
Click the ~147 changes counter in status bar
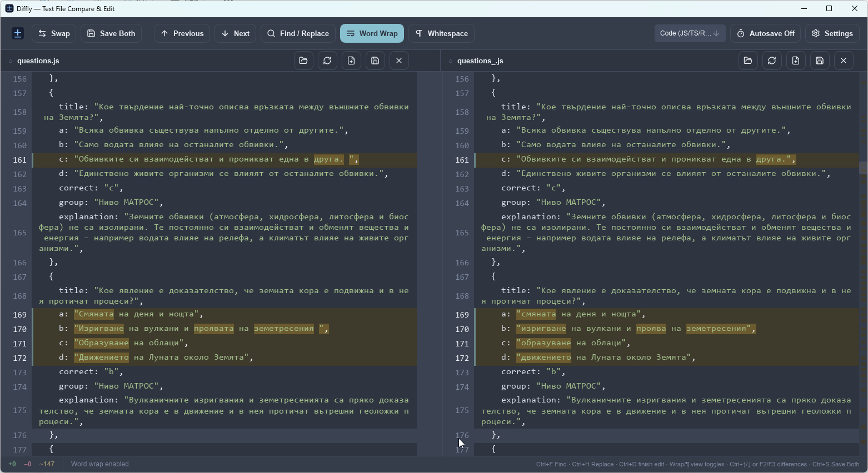pos(47,464)
